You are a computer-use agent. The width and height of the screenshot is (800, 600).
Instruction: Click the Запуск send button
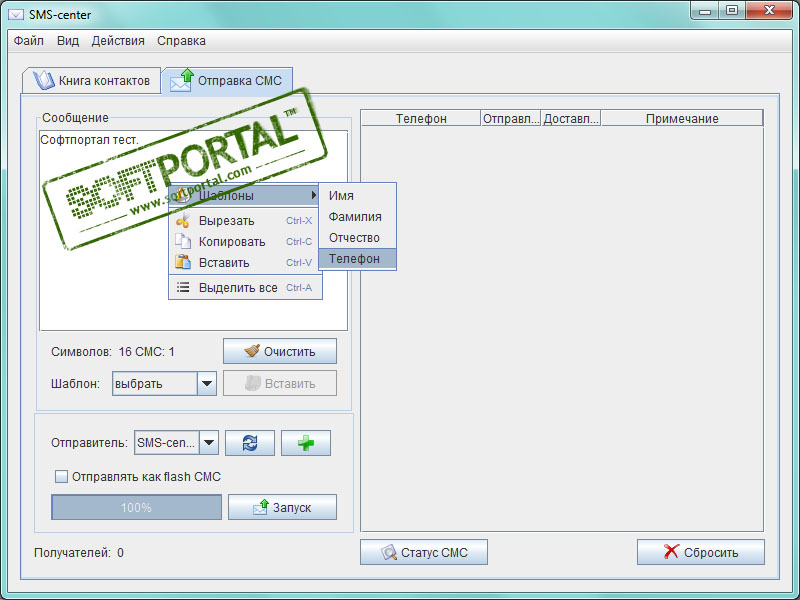point(282,507)
